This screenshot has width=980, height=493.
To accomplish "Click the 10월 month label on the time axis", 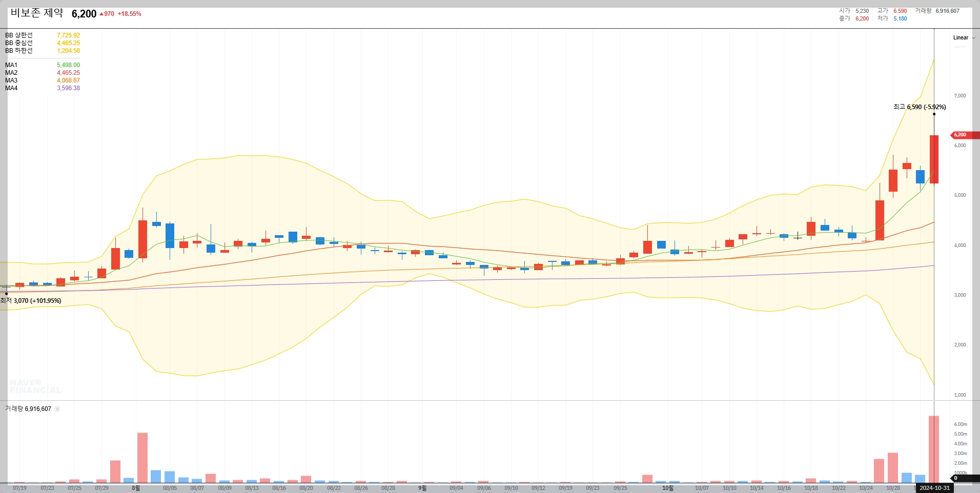I will [667, 488].
